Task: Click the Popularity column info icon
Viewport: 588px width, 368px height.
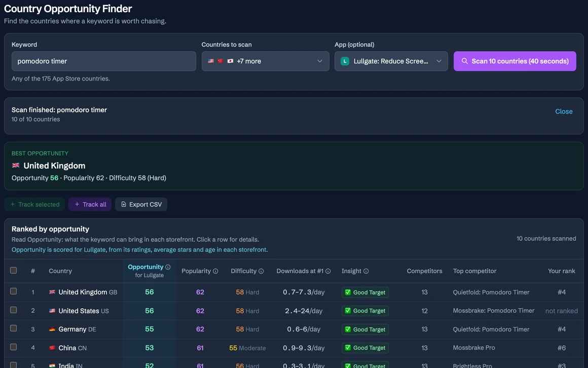Action: [215, 271]
